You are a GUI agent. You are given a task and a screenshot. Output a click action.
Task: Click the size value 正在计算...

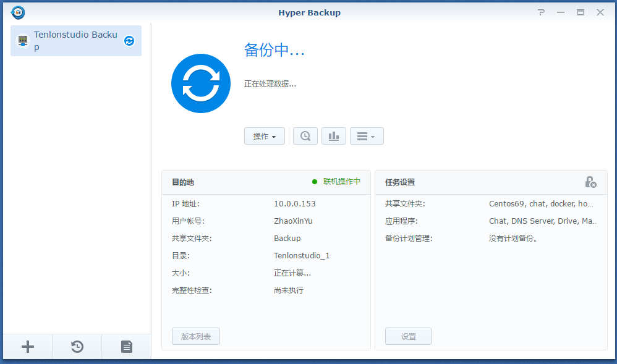pos(292,273)
